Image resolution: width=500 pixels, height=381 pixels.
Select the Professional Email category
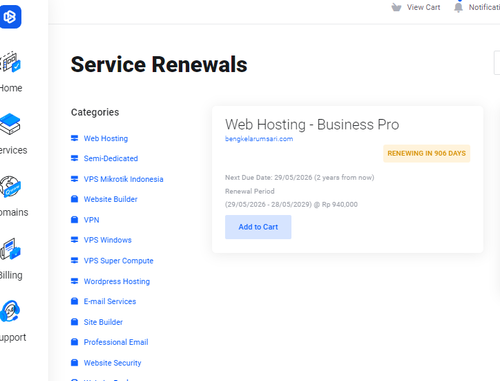116,342
